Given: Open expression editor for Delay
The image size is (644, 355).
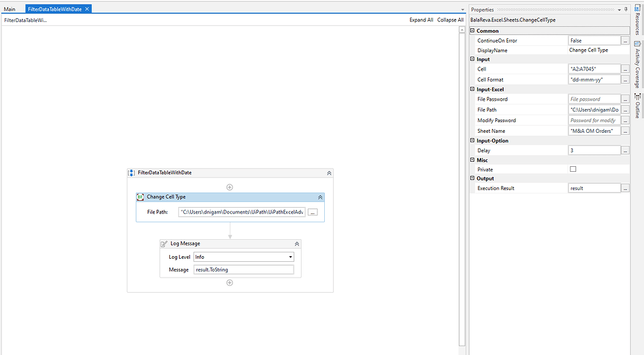Looking at the screenshot, I should tap(625, 150).
